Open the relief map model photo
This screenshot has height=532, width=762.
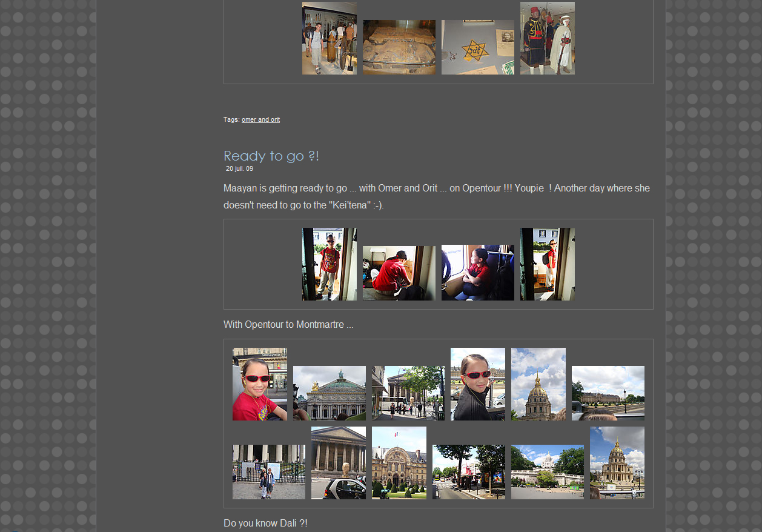pos(399,47)
